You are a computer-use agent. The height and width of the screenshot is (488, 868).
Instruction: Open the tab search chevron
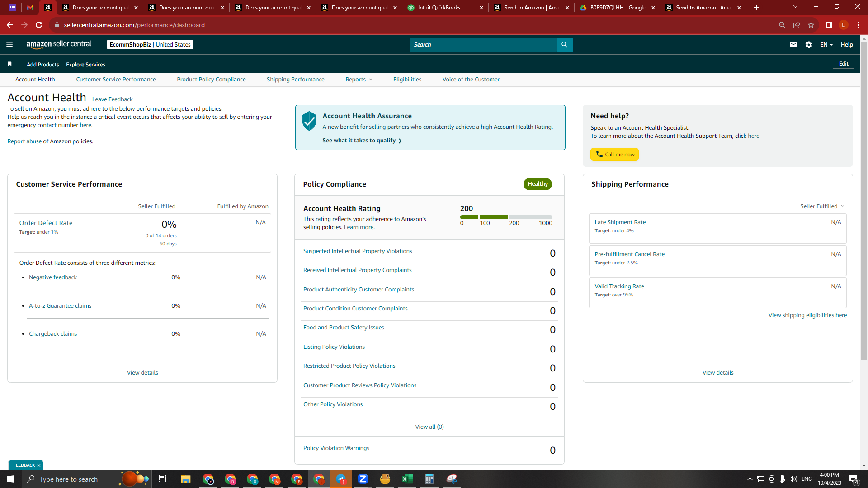pyautogui.click(x=795, y=7)
